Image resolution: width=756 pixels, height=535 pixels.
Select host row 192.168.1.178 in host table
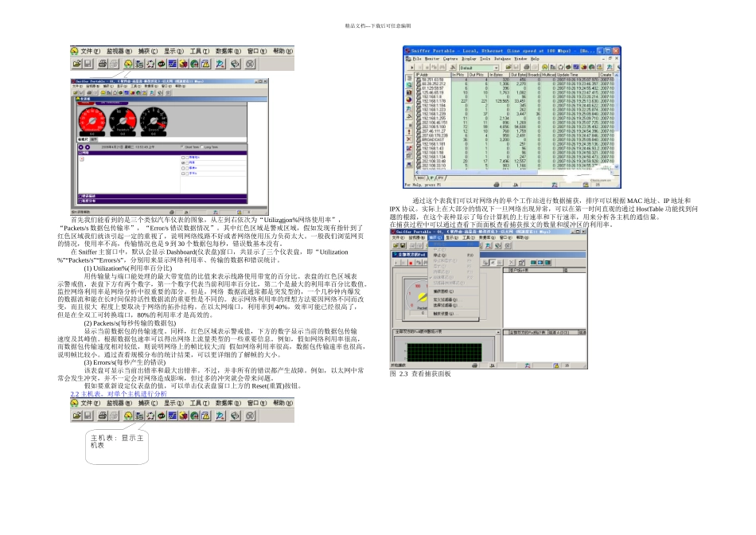point(514,101)
